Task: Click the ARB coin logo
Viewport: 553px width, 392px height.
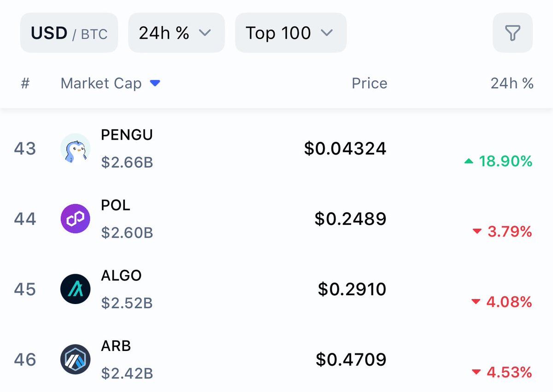Action: coord(75,359)
